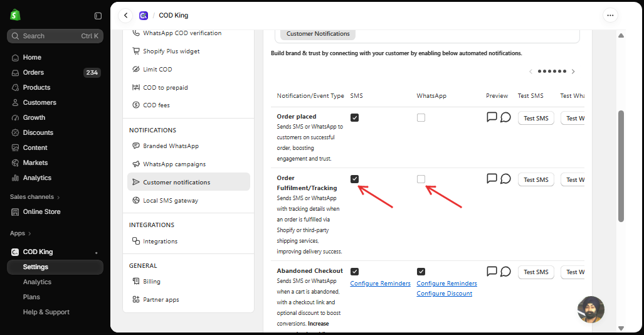The image size is (644, 335).
Task: Open Configure Discount link
Action: click(445, 294)
